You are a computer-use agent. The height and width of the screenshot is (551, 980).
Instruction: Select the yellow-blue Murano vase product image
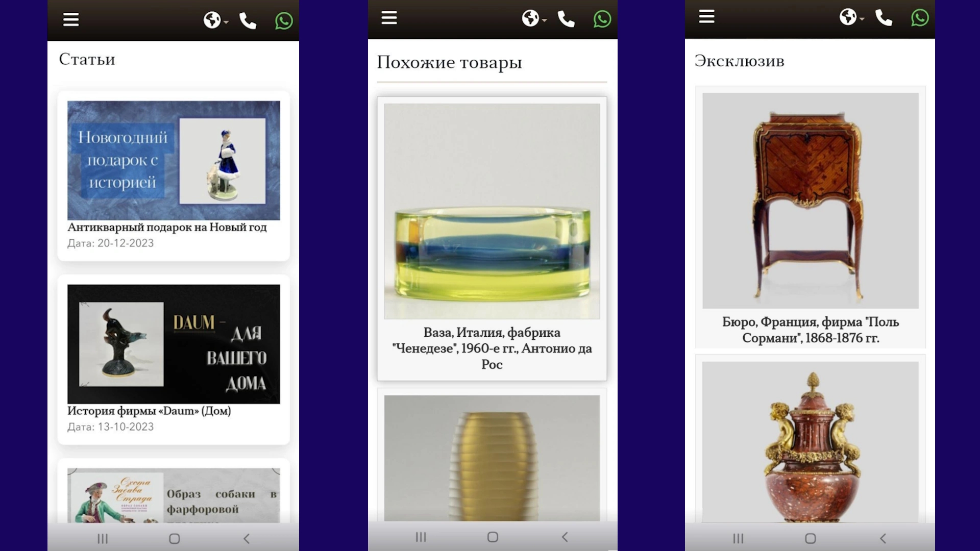point(492,211)
